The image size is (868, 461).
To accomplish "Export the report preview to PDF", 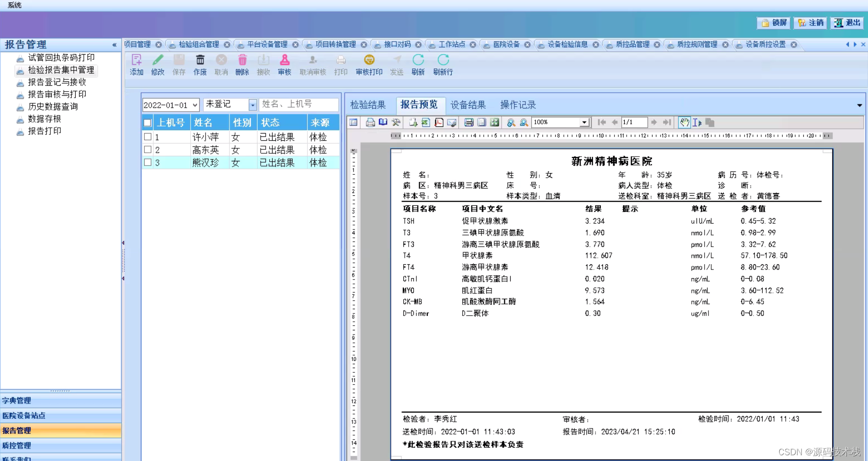I will point(439,122).
